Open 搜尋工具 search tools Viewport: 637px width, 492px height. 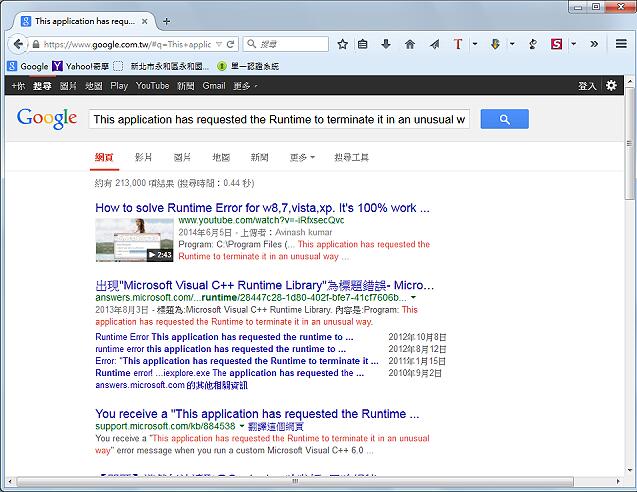pyautogui.click(x=351, y=157)
